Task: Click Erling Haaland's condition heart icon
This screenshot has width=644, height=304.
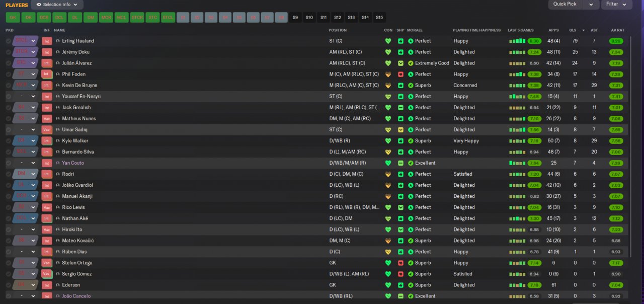Action: click(x=388, y=41)
